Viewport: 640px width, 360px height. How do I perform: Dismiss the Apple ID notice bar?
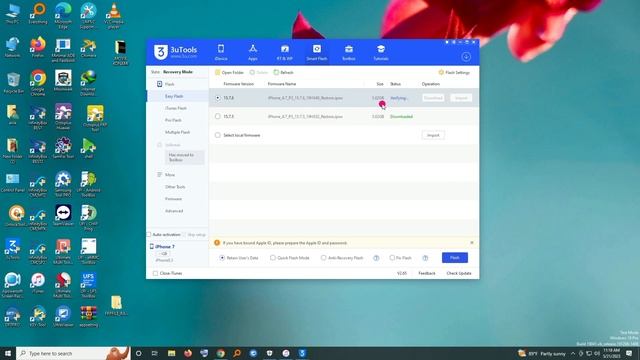(472, 242)
